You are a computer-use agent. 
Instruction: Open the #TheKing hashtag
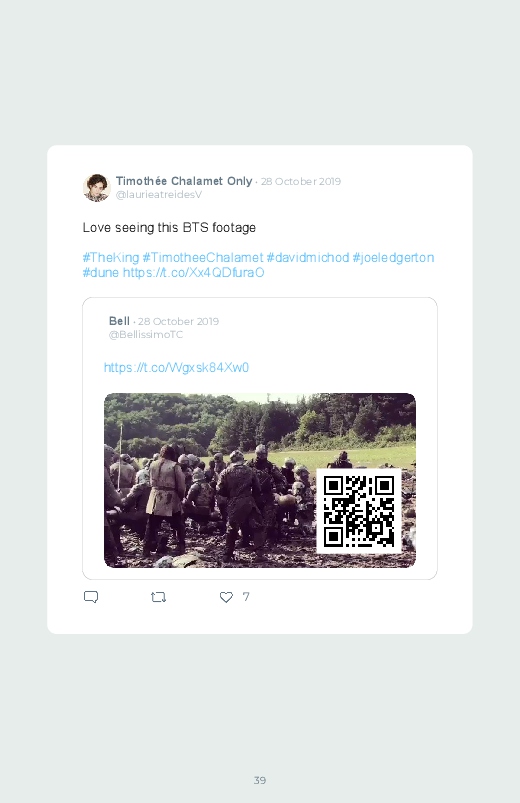point(111,258)
